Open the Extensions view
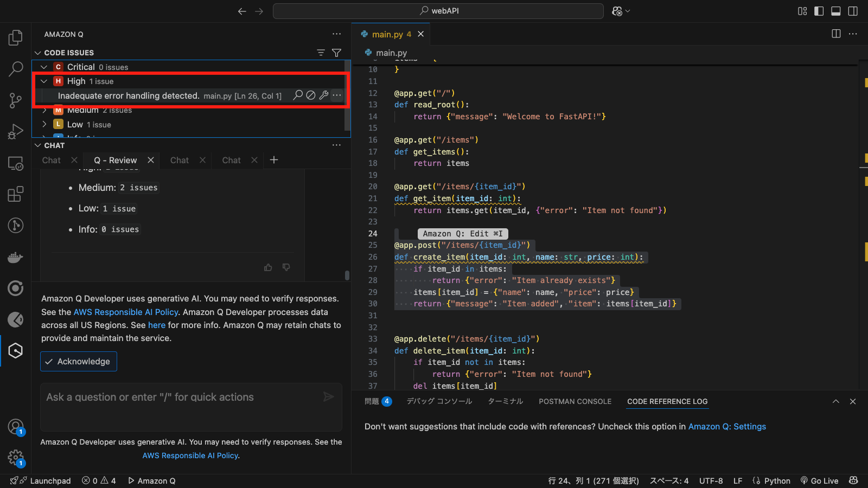 click(x=16, y=194)
